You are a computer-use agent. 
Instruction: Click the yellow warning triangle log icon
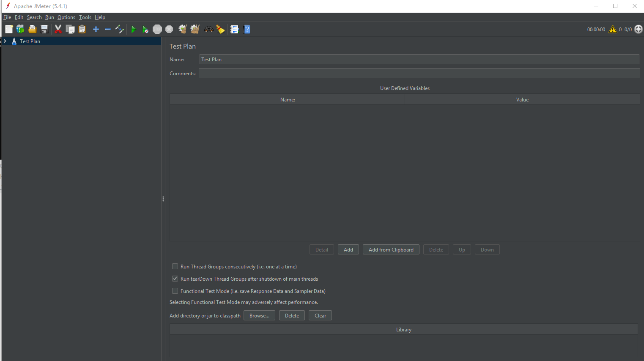pos(613,29)
